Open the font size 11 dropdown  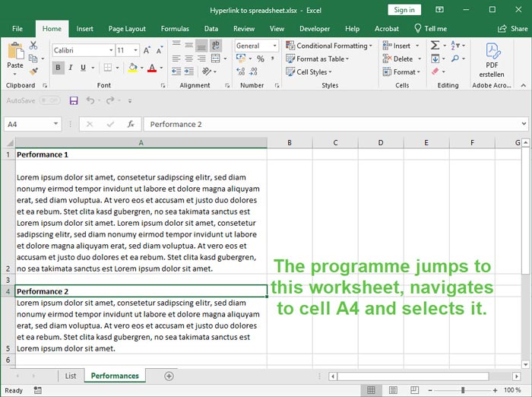pos(136,50)
